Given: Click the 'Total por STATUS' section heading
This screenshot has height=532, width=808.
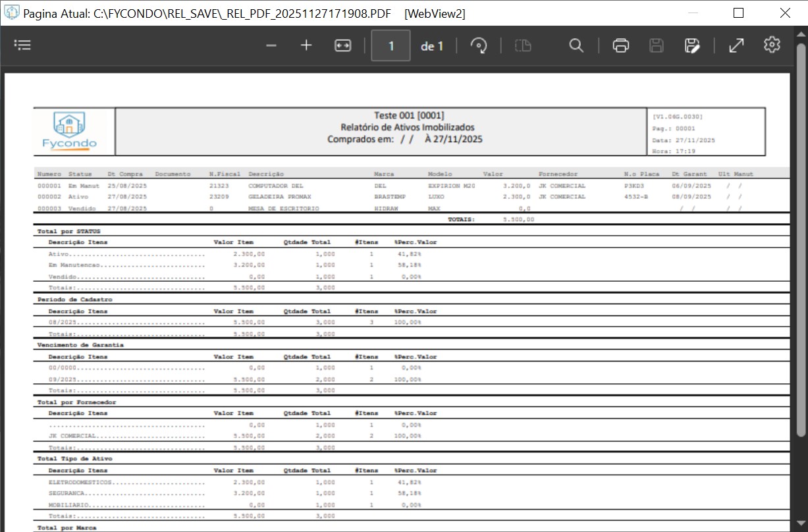Looking at the screenshot, I should (x=68, y=231).
